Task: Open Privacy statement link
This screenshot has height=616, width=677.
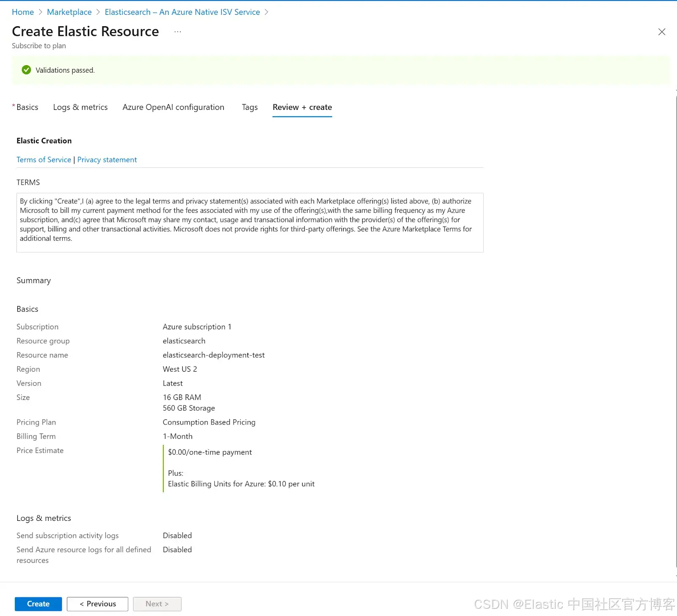Action: (x=107, y=159)
